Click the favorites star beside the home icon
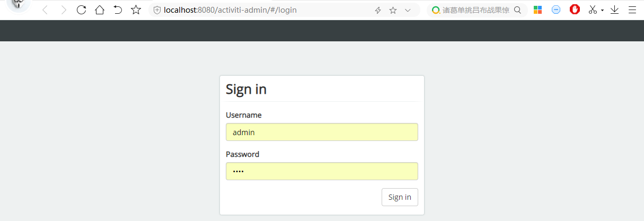 pos(136,10)
